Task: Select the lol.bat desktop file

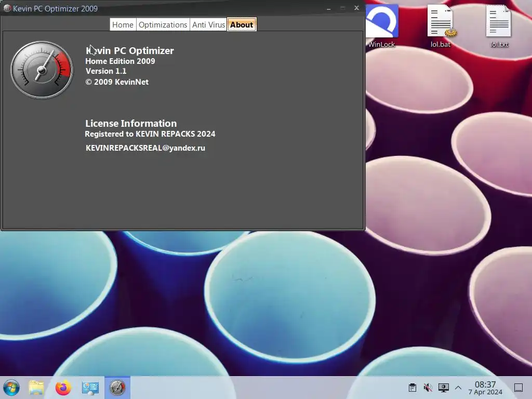Action: (441, 26)
